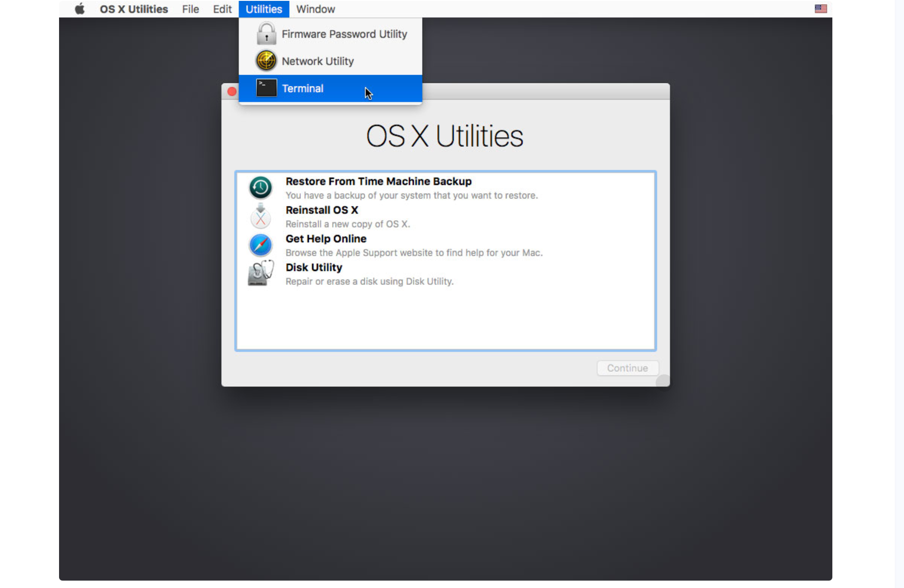
Task: Open the Apple menu logo
Action: tap(79, 9)
